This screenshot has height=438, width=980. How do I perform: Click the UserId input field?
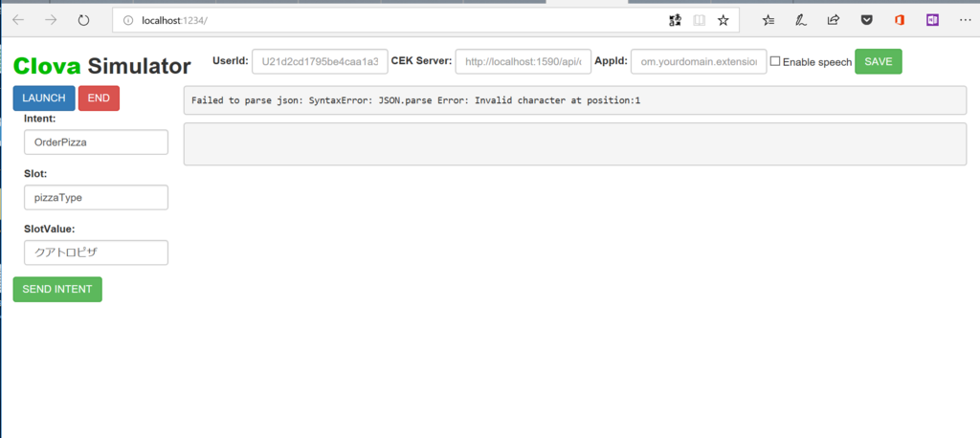(320, 62)
